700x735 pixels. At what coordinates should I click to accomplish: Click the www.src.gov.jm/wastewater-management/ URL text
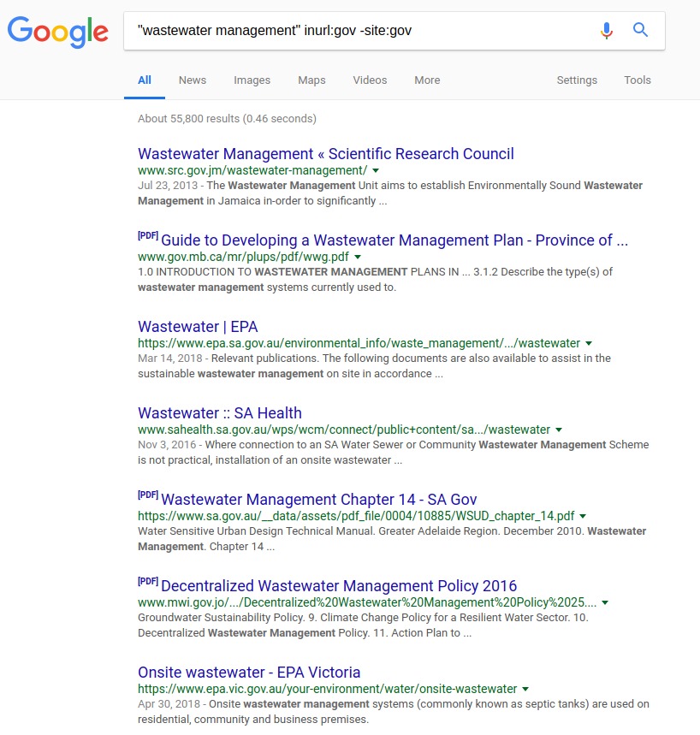(x=252, y=170)
